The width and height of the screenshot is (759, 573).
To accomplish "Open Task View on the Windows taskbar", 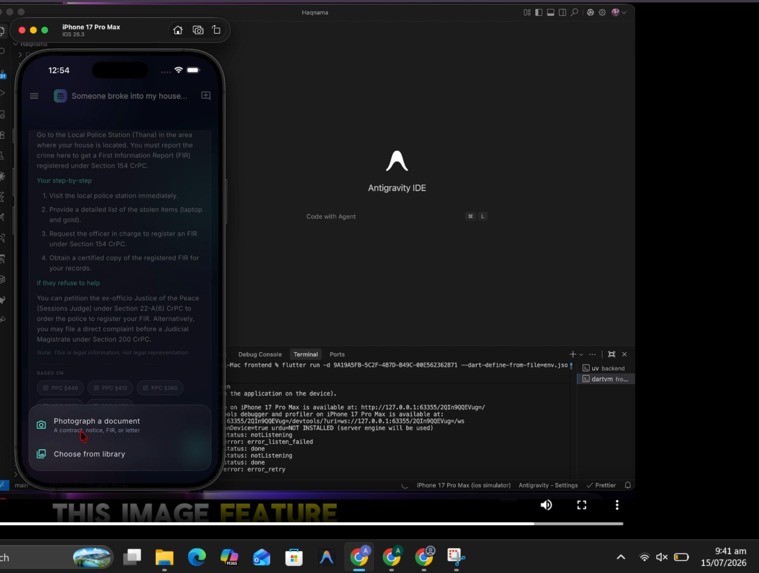I will 132,558.
